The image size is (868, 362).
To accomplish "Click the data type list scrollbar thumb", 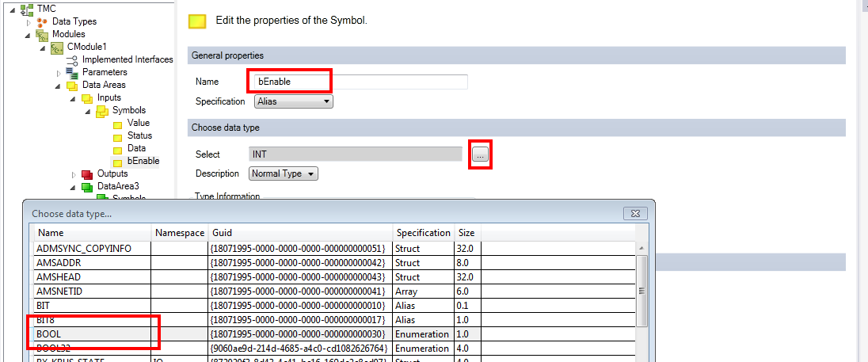I will click(641, 291).
